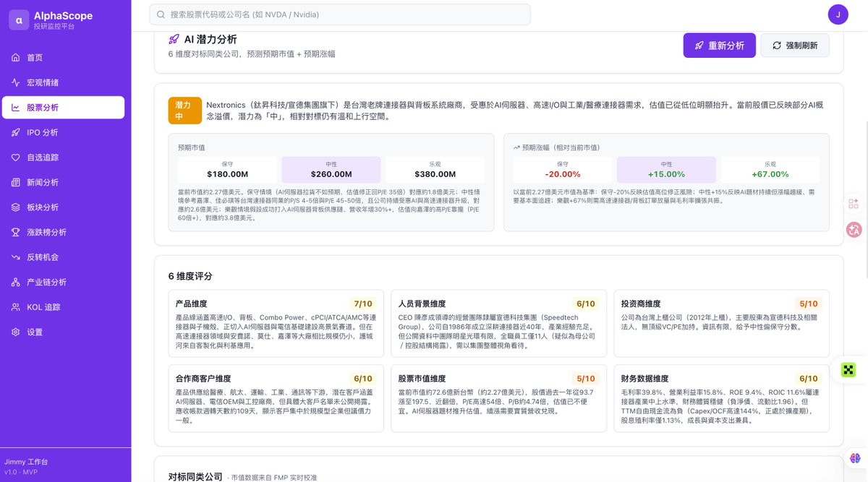Image resolution: width=868 pixels, height=482 pixels.
Task: Select the 保守 -20.00% upside card
Action: (x=563, y=170)
